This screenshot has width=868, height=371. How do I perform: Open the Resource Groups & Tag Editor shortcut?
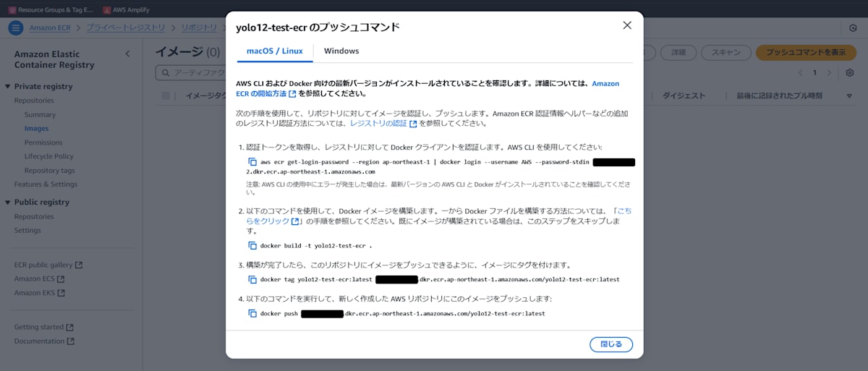51,10
